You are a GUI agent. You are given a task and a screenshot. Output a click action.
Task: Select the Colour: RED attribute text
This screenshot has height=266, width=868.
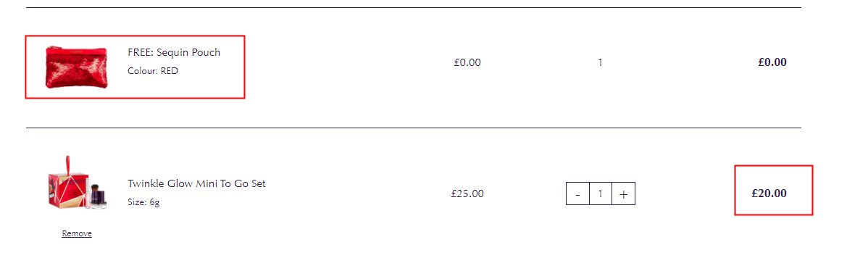pyautogui.click(x=153, y=71)
